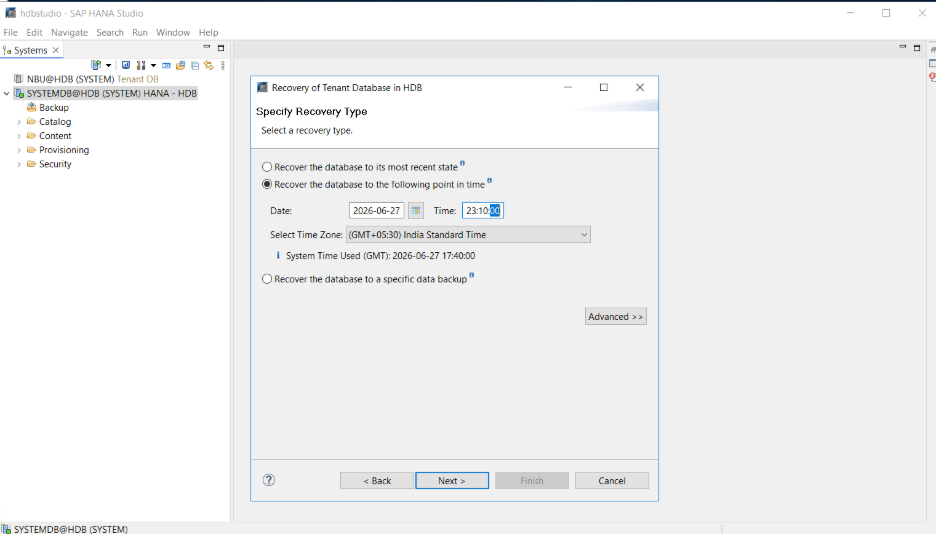Open the Run menu

click(140, 32)
